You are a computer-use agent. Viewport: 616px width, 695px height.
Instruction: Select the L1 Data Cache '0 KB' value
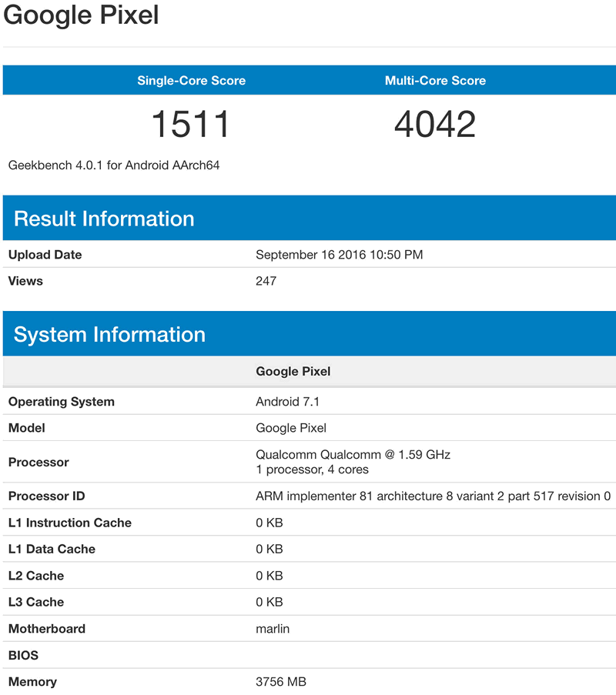269,550
